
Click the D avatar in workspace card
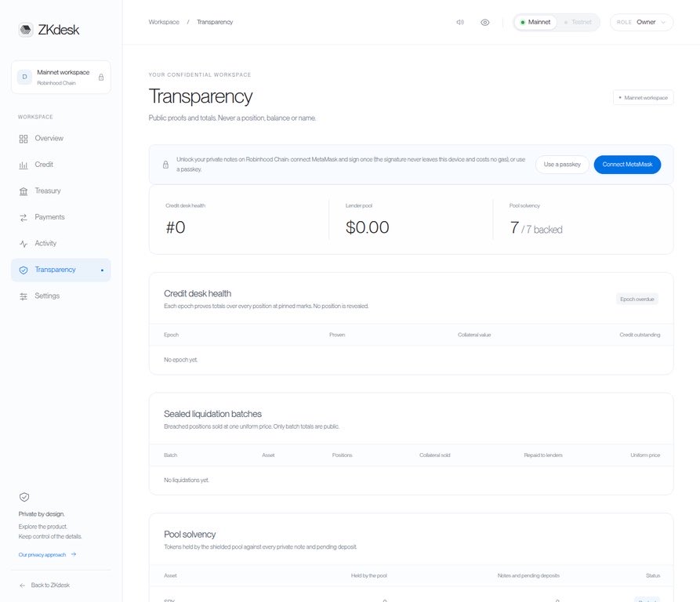24,77
